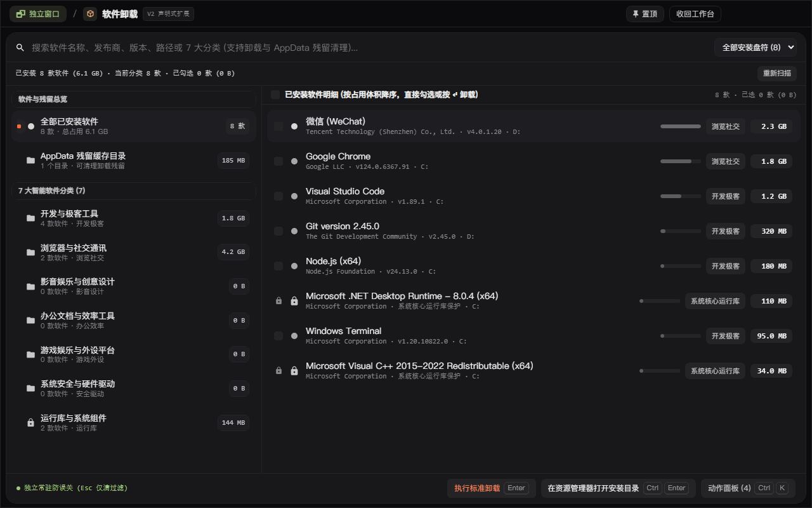Screen dimensions: 812x508
Task: Open the 动作面板 (4) button
Action: pyautogui.click(x=749, y=488)
